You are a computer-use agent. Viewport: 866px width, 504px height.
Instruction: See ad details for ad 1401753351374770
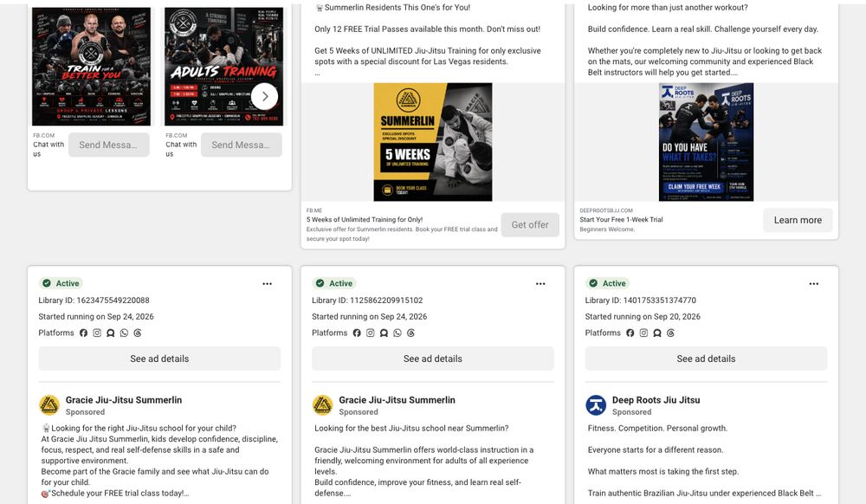707,359
